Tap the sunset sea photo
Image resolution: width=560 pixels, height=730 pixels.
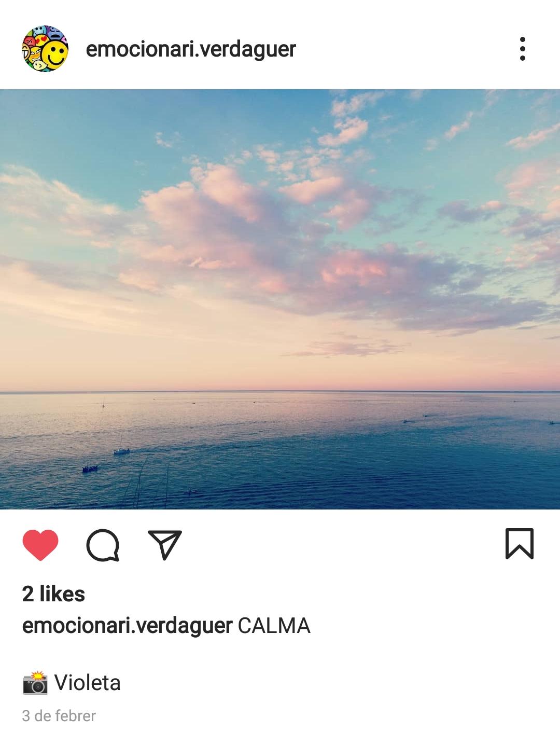280,299
